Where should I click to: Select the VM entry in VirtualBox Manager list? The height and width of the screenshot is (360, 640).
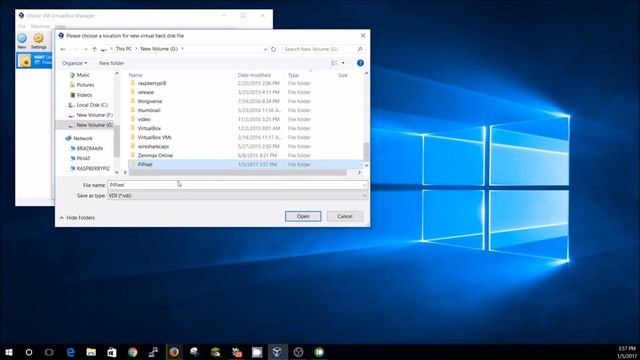[34, 61]
